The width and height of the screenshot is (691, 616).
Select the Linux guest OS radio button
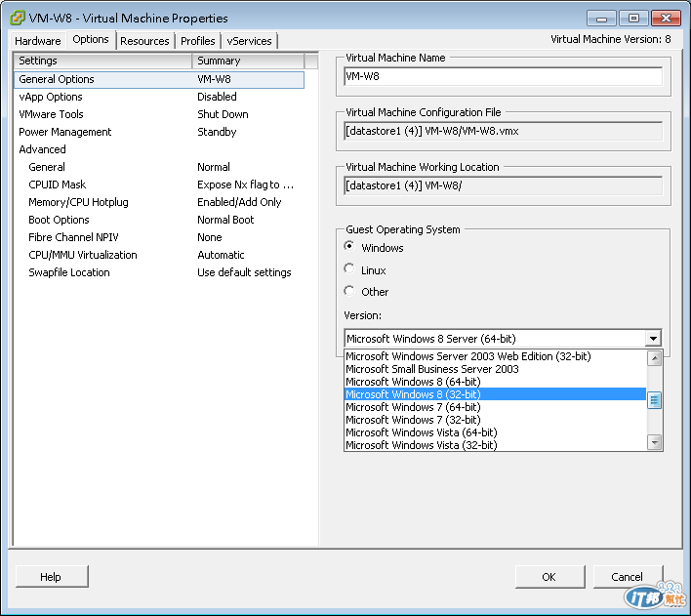coord(349,268)
